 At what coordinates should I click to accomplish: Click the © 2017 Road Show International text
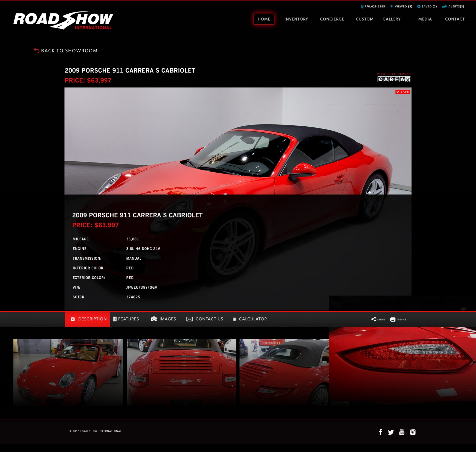(x=95, y=431)
